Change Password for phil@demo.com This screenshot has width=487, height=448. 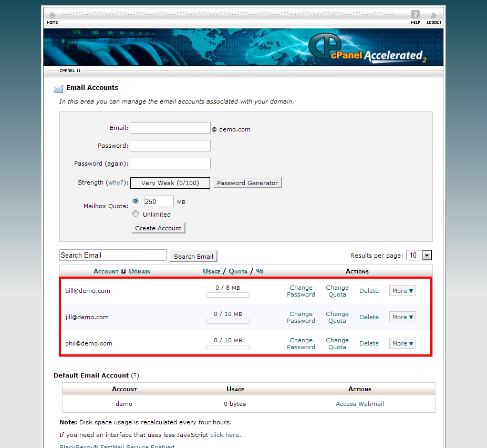(x=301, y=343)
